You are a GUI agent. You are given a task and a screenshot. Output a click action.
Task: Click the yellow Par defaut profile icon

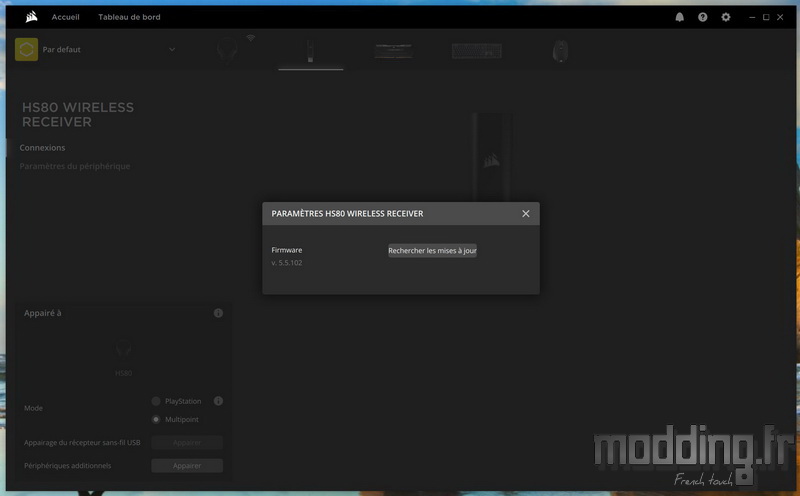27,49
